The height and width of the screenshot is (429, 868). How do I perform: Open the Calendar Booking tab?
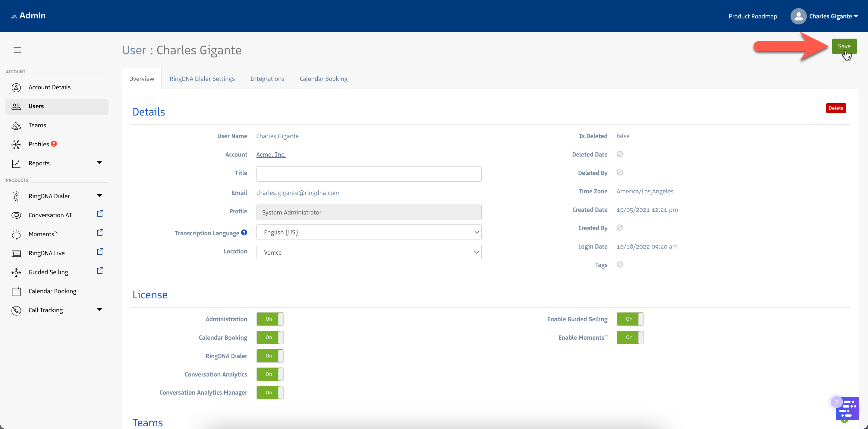[x=323, y=78]
